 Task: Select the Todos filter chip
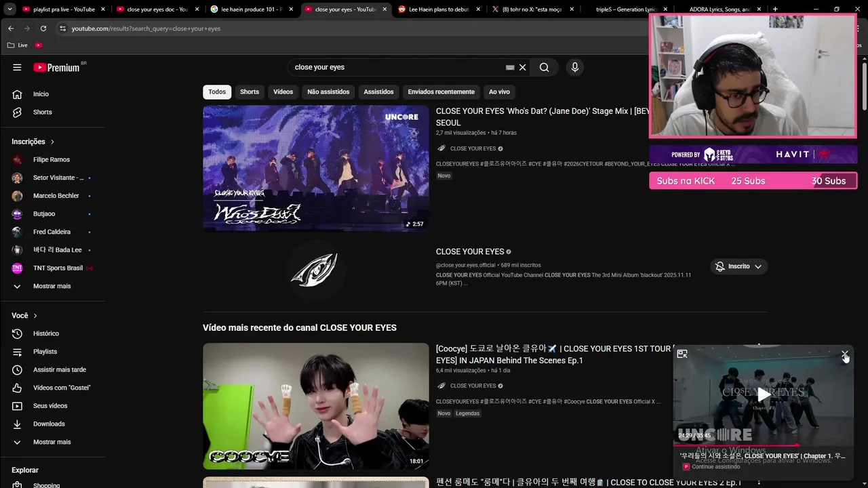tap(217, 92)
